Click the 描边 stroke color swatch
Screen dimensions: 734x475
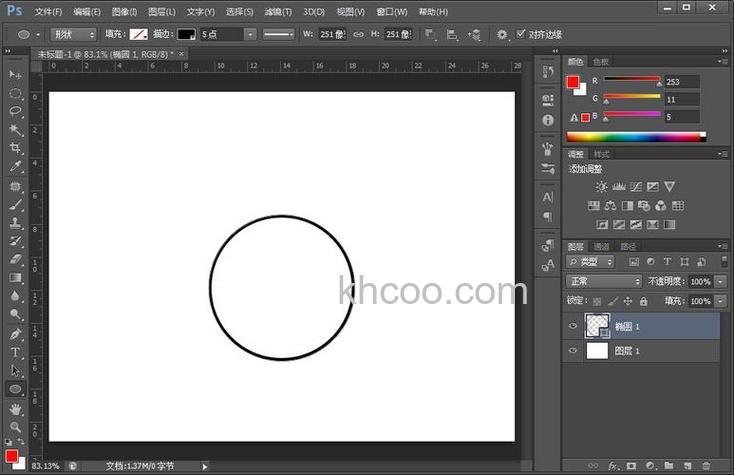pyautogui.click(x=186, y=34)
